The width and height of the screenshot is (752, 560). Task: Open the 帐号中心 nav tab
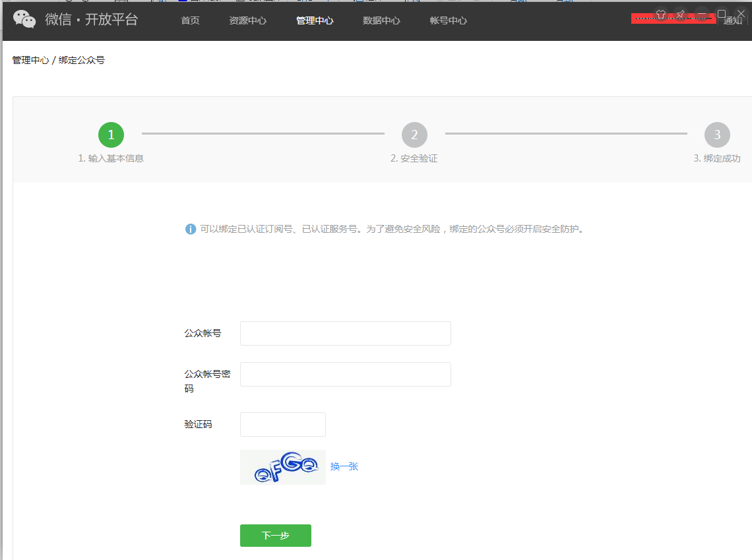click(448, 20)
